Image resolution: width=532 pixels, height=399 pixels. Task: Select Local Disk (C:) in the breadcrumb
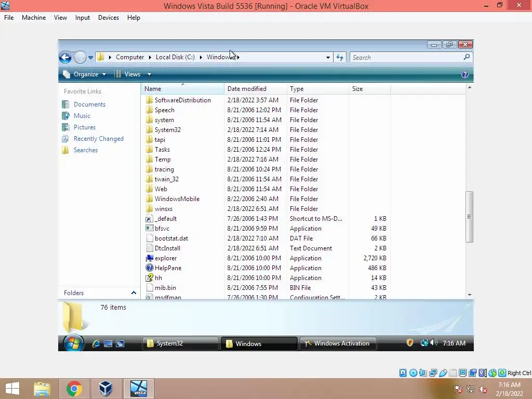[175, 57]
